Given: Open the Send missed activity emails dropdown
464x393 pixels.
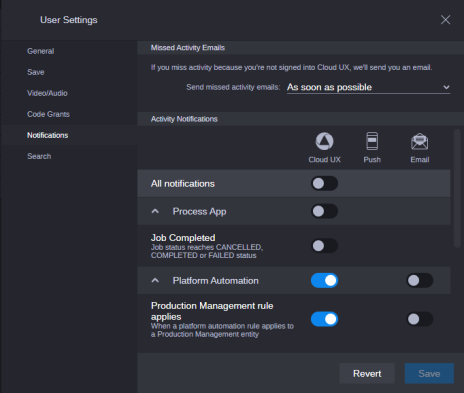Looking at the screenshot, I should [368, 87].
